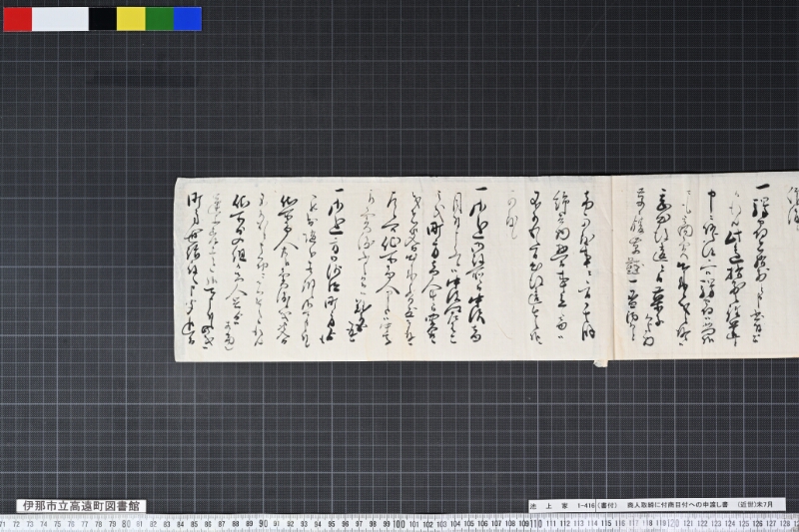Click the 池上家 1-416 catalog label
This screenshot has height=532, width=799.
tap(657, 505)
